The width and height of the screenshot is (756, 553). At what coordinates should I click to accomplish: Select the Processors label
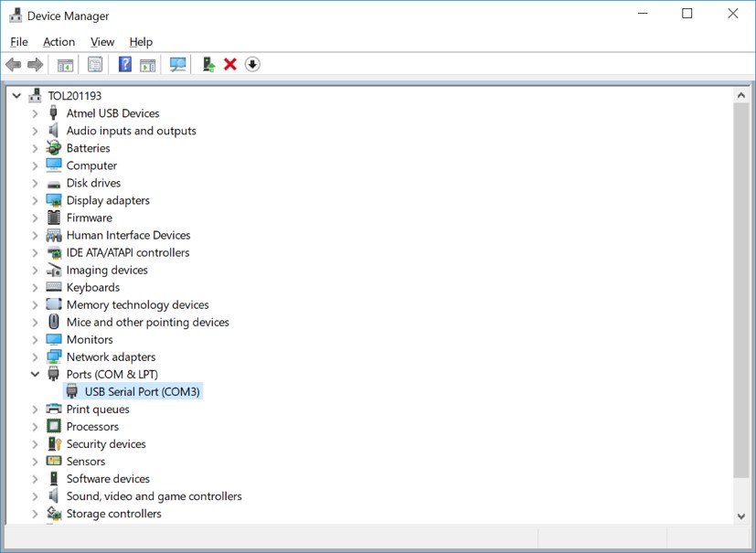(92, 426)
